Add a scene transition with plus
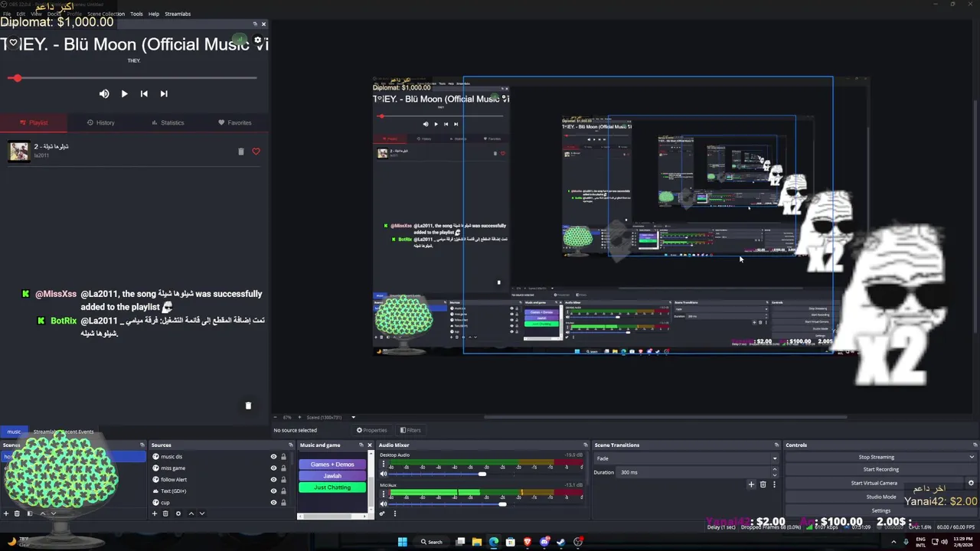 pyautogui.click(x=751, y=484)
